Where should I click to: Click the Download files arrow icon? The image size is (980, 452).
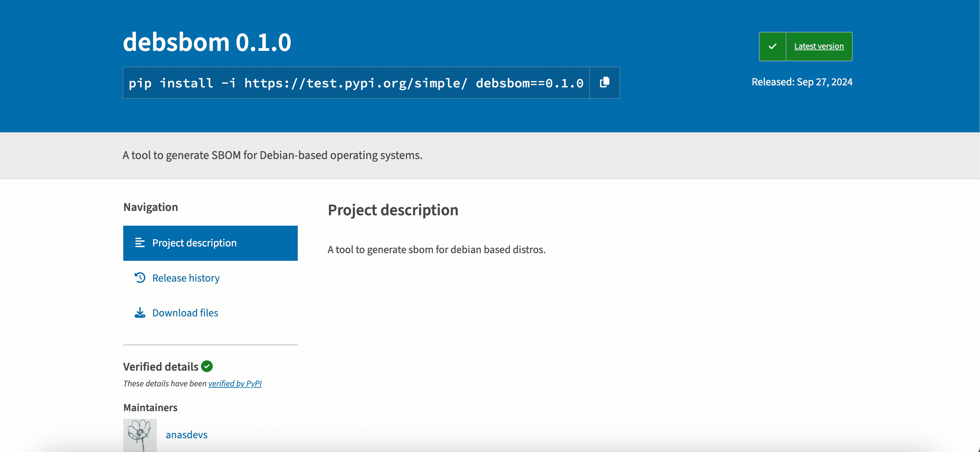pos(140,312)
